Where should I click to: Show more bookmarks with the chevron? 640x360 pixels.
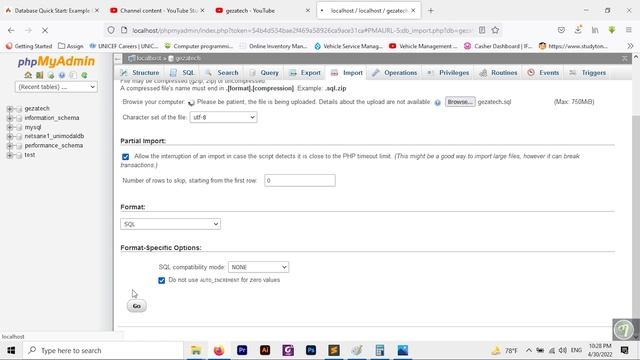[x=630, y=46]
